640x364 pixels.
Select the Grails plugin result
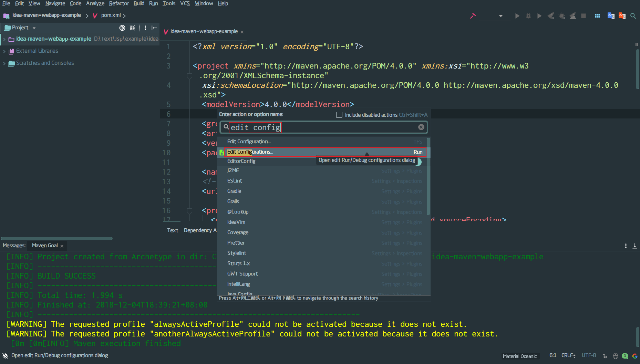(322, 201)
